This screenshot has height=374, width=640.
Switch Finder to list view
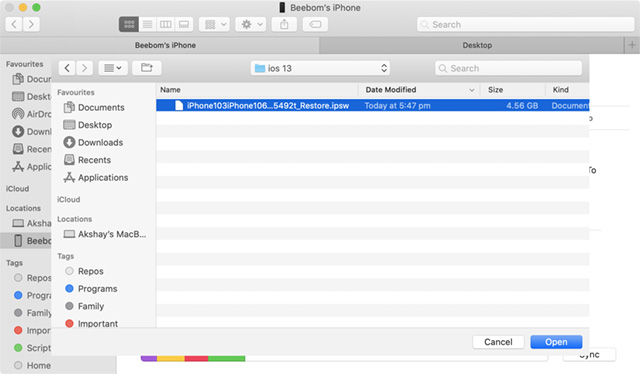pos(147,24)
